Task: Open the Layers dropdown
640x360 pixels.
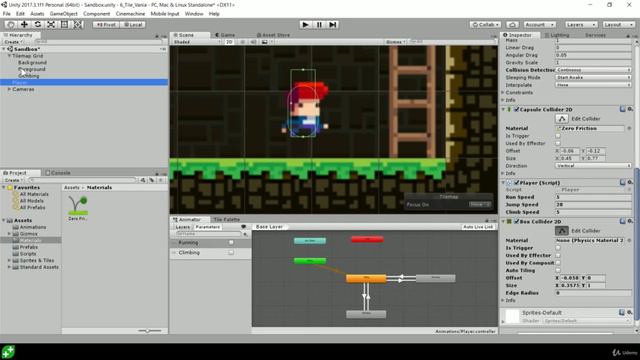Action: point(581,24)
